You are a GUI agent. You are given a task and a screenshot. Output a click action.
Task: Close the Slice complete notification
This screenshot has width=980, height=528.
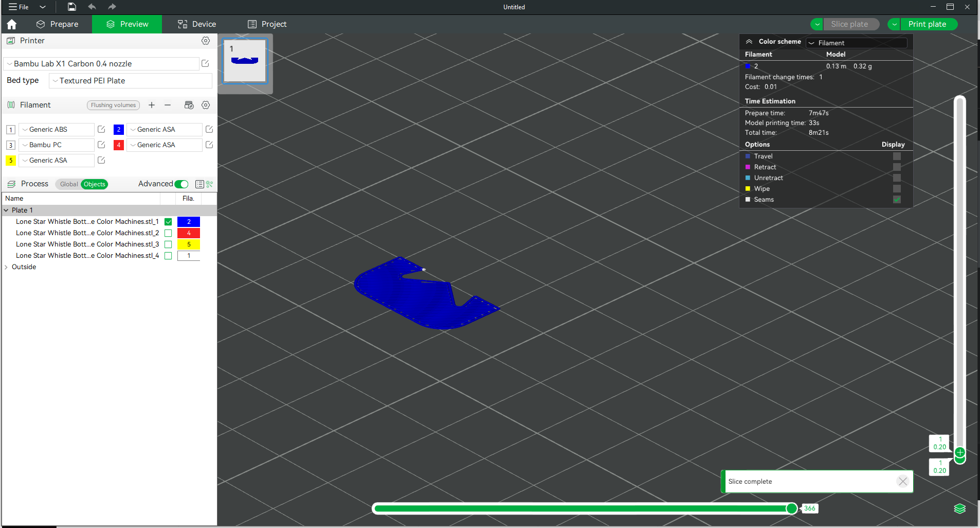pos(902,481)
